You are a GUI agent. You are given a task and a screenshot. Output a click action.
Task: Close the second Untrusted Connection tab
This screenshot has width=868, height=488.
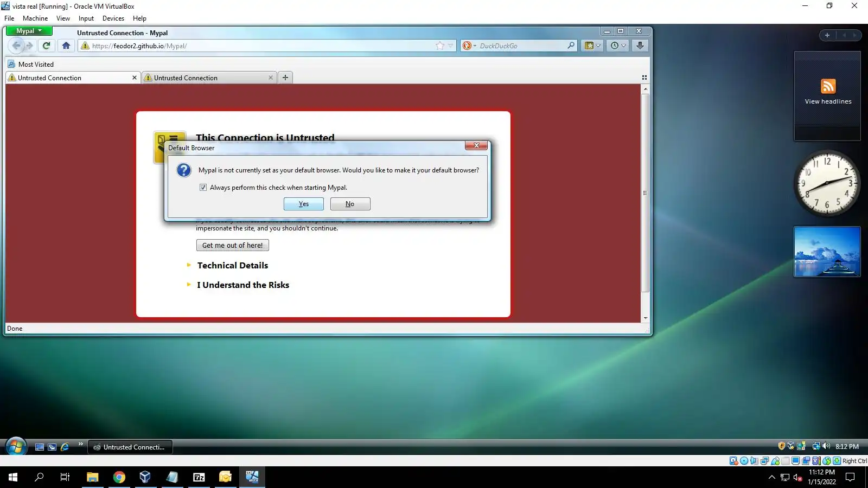270,78
